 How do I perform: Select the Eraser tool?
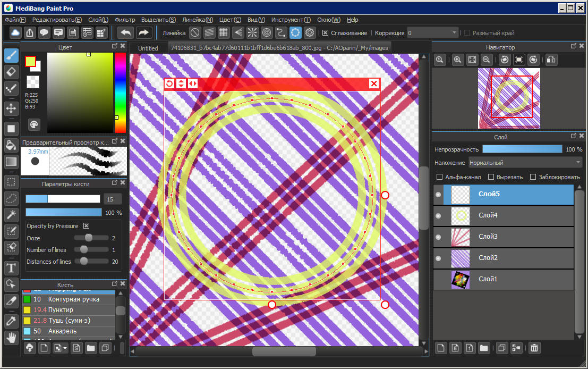(11, 72)
